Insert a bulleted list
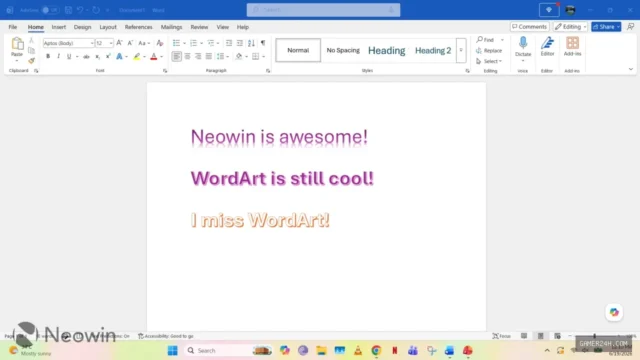 (176, 43)
